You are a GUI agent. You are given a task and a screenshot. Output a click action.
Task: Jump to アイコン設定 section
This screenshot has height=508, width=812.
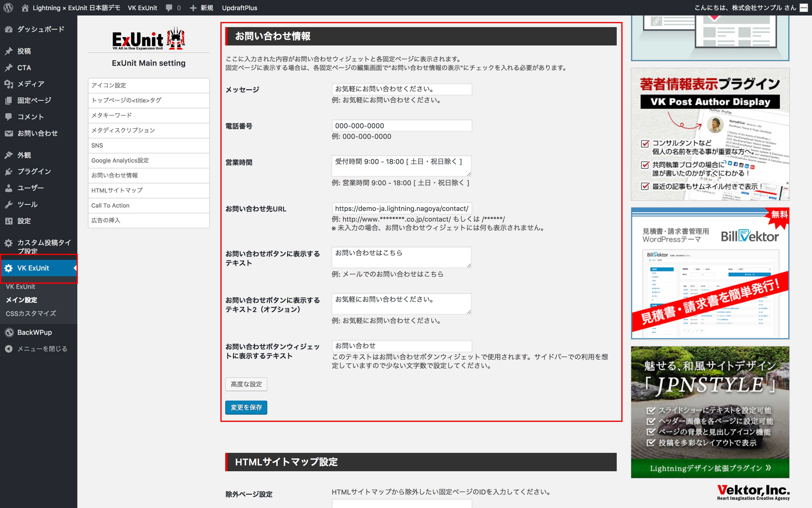(149, 85)
